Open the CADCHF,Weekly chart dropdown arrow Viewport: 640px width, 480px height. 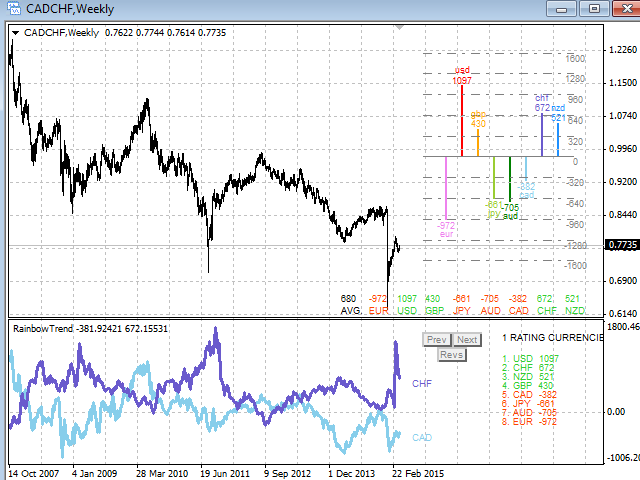(x=15, y=32)
